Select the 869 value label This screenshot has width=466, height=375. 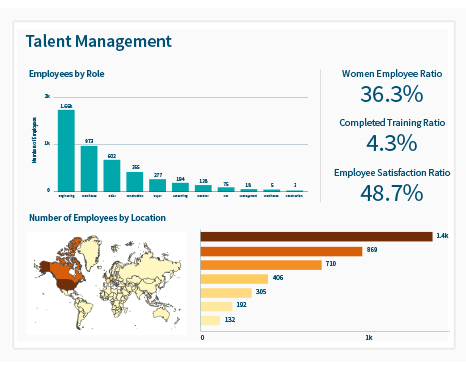pos(372,250)
